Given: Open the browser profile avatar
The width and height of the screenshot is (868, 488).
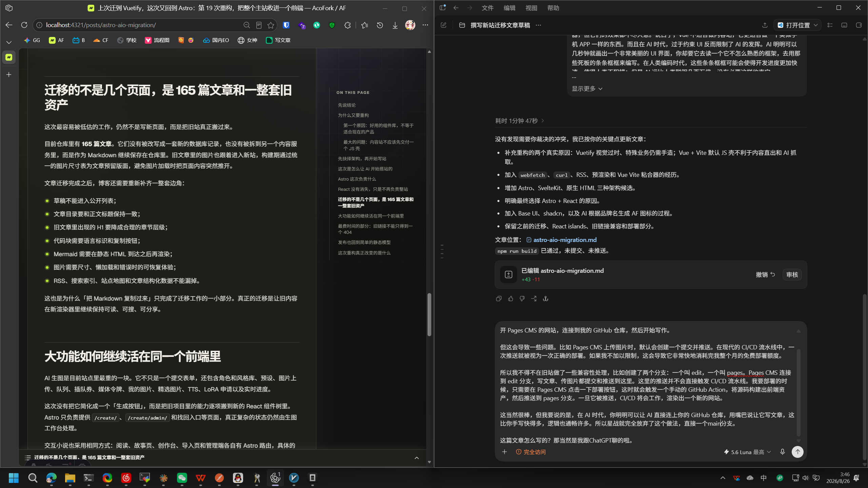Looking at the screenshot, I should pos(410,25).
